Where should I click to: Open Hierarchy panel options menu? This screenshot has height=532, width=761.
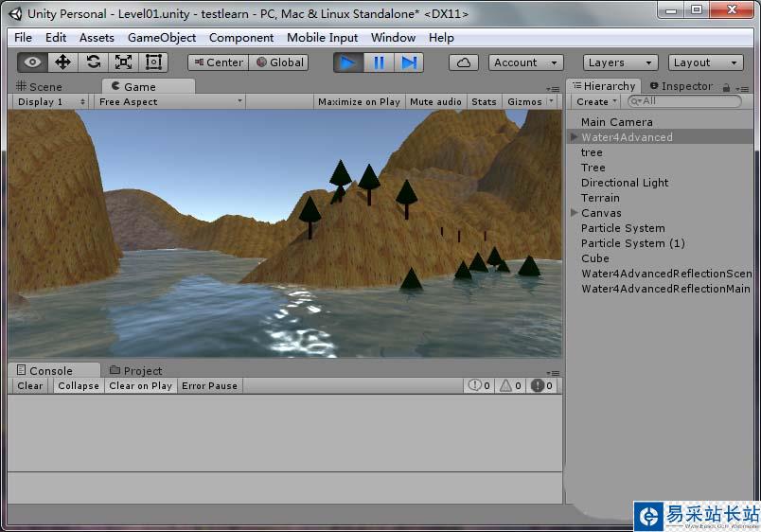click(x=742, y=89)
